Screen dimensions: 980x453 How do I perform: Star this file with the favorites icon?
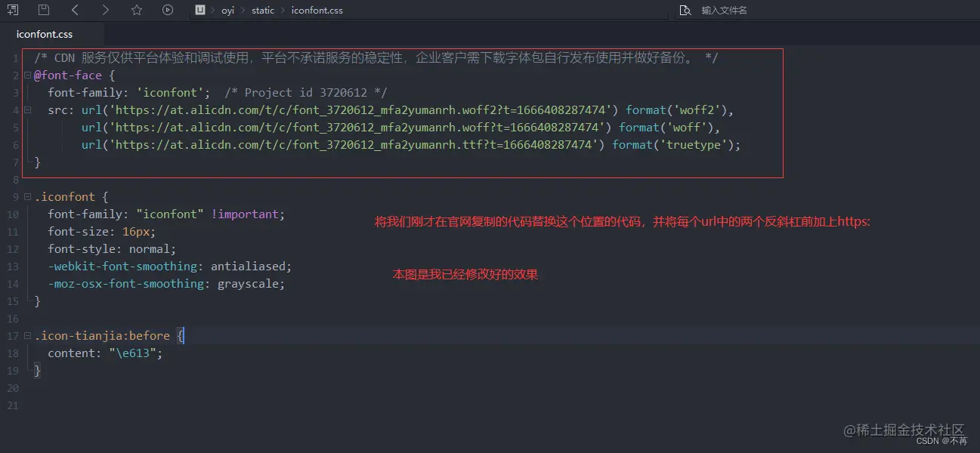135,10
